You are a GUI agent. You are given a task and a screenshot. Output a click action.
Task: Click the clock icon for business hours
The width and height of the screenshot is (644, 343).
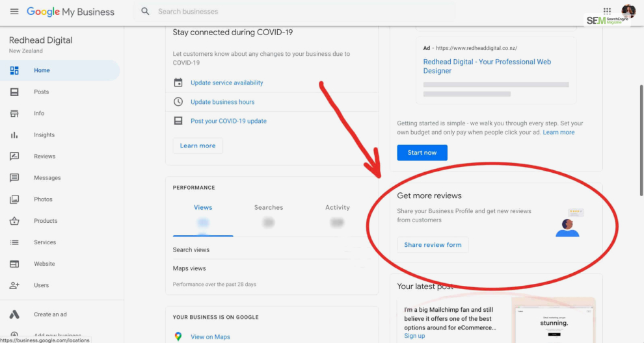178,102
